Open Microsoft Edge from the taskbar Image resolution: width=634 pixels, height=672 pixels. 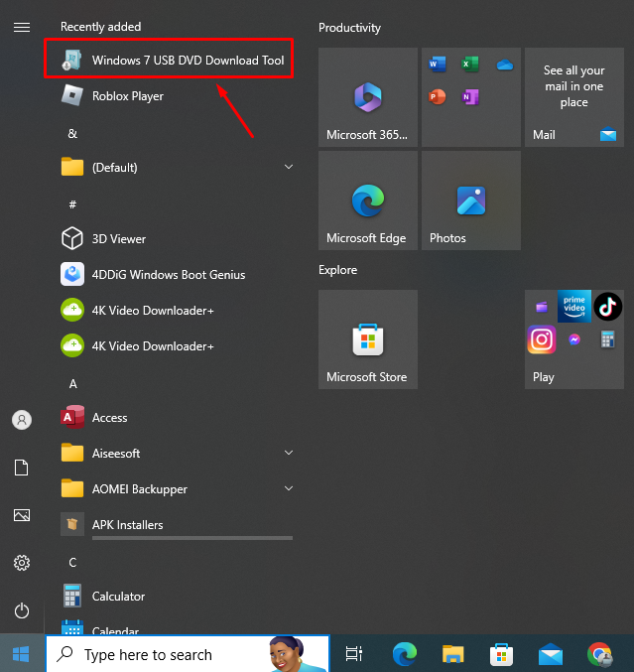405,654
